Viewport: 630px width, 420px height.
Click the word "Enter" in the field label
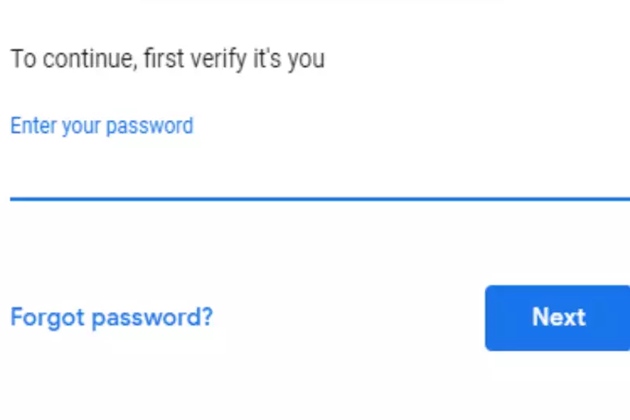[x=32, y=126]
